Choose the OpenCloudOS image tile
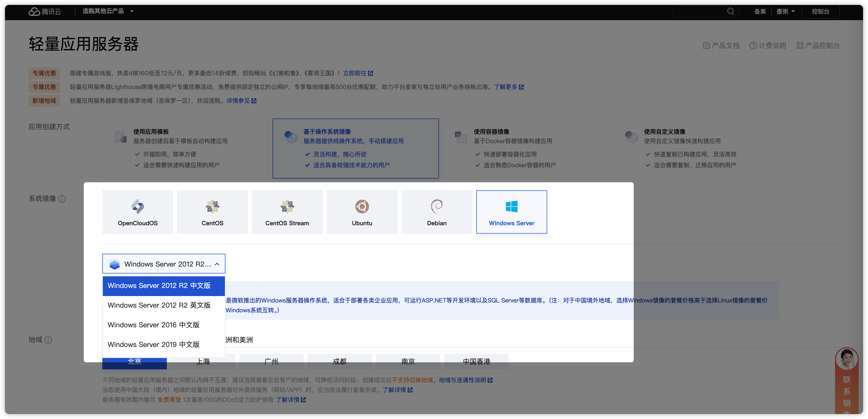This screenshot has width=868, height=419. coord(138,212)
